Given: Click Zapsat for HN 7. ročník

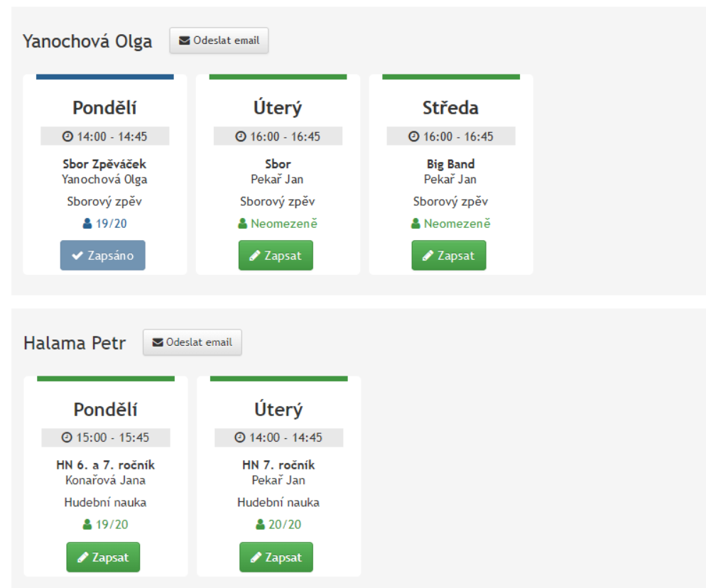Looking at the screenshot, I should click(x=276, y=557).
